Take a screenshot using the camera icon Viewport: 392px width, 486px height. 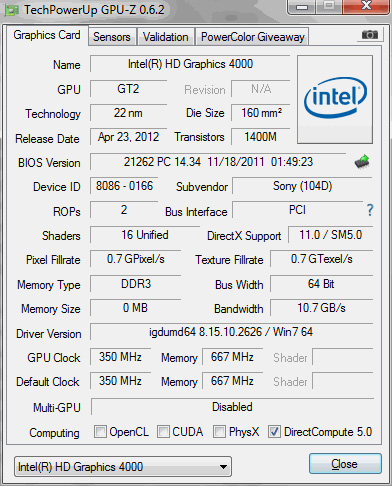tap(369, 35)
